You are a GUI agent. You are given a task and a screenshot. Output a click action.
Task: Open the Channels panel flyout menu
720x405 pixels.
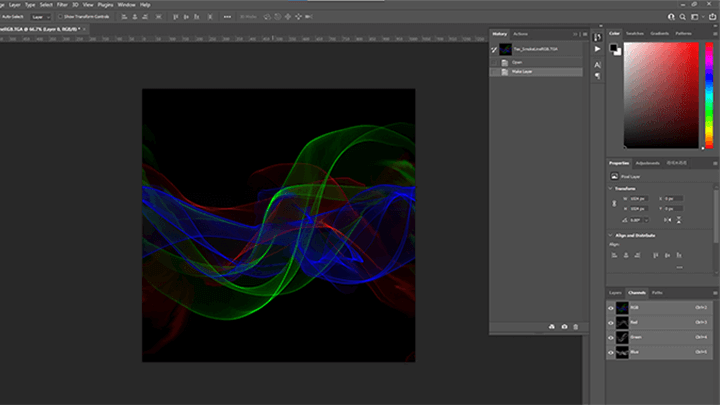(715, 292)
